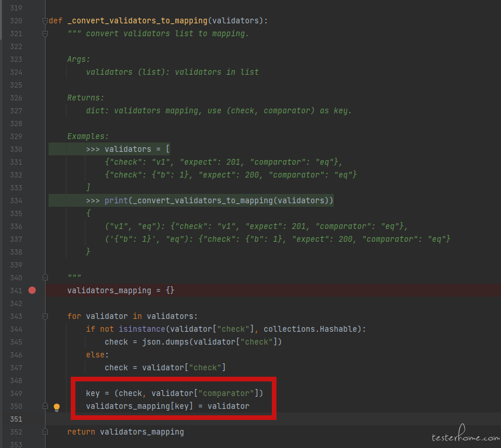Click 'validators_mapping = {}' on line 341
This screenshot has height=448, width=501.
tap(121, 290)
